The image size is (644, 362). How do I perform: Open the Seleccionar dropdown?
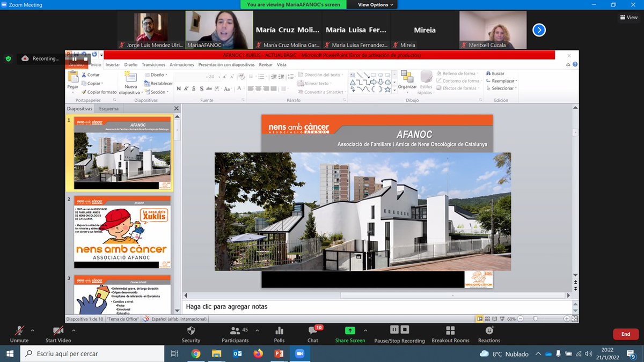pos(500,88)
